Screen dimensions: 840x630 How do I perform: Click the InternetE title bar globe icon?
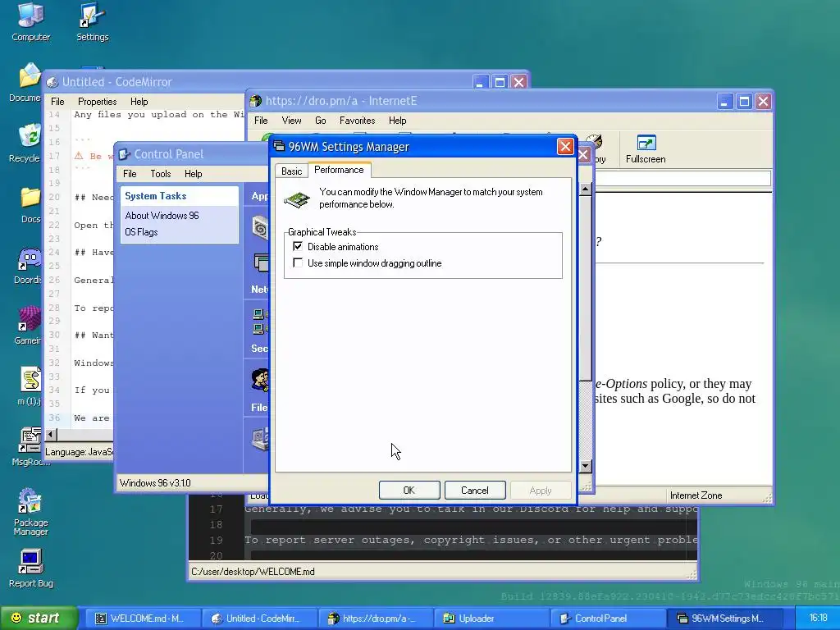click(x=256, y=101)
